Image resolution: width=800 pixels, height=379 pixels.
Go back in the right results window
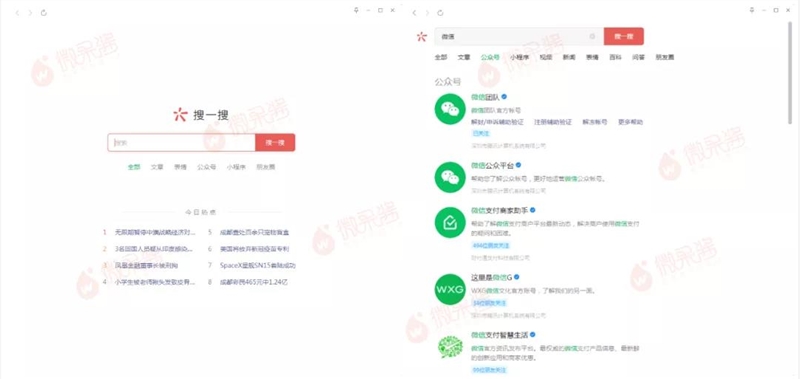tap(414, 13)
